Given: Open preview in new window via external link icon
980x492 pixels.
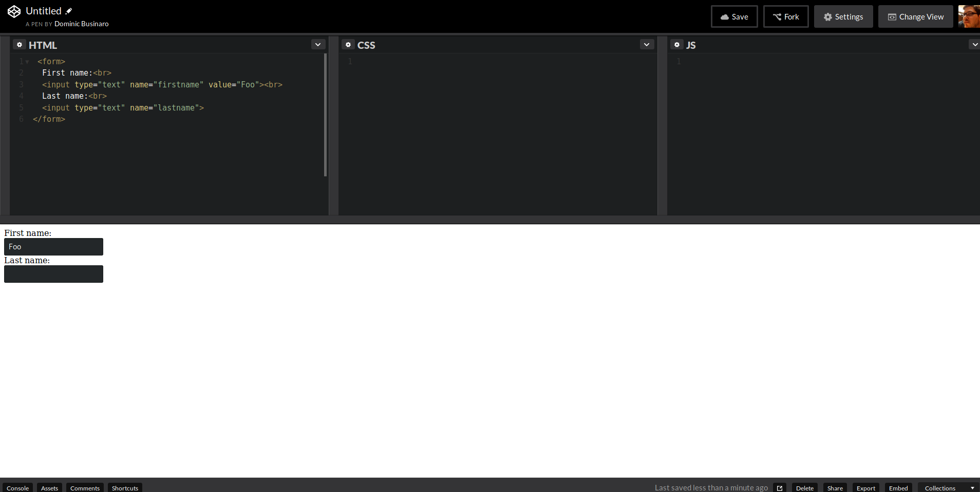Looking at the screenshot, I should click(780, 487).
